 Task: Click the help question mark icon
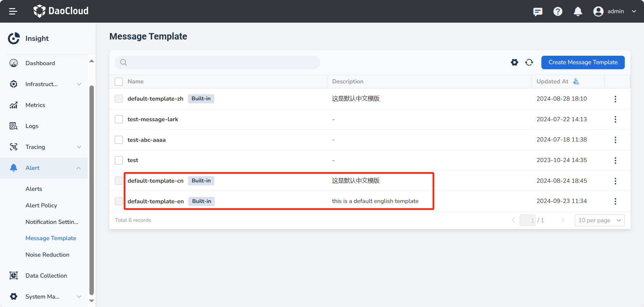pyautogui.click(x=558, y=11)
